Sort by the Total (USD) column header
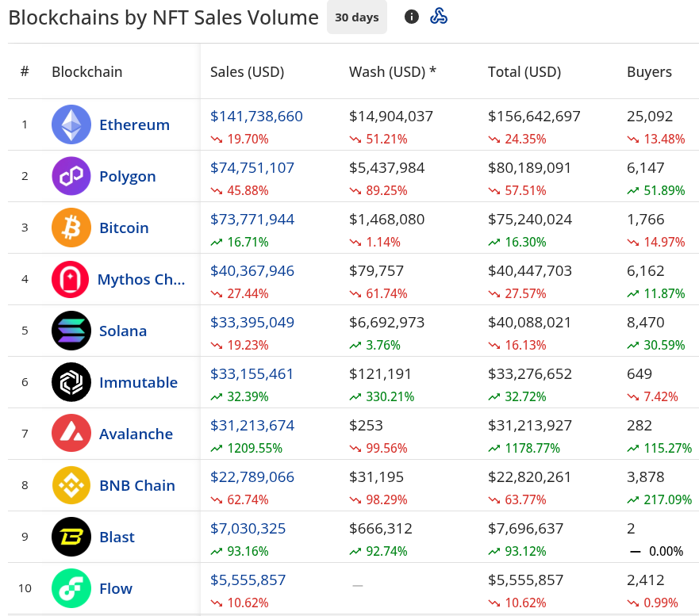 pyautogui.click(x=524, y=71)
